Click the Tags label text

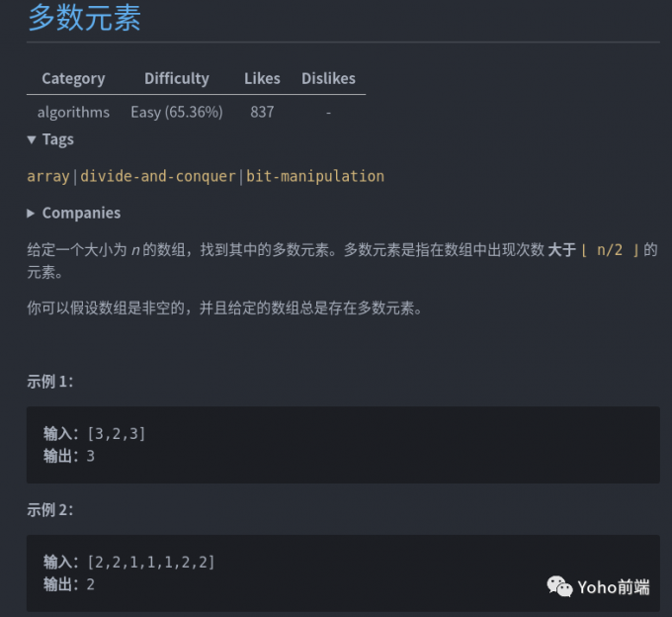58,139
